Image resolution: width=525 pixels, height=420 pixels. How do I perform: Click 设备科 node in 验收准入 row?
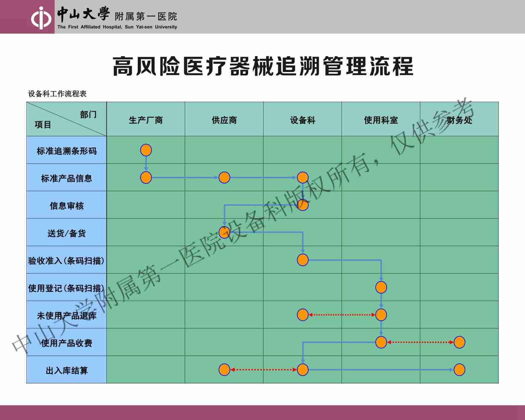coord(303,260)
